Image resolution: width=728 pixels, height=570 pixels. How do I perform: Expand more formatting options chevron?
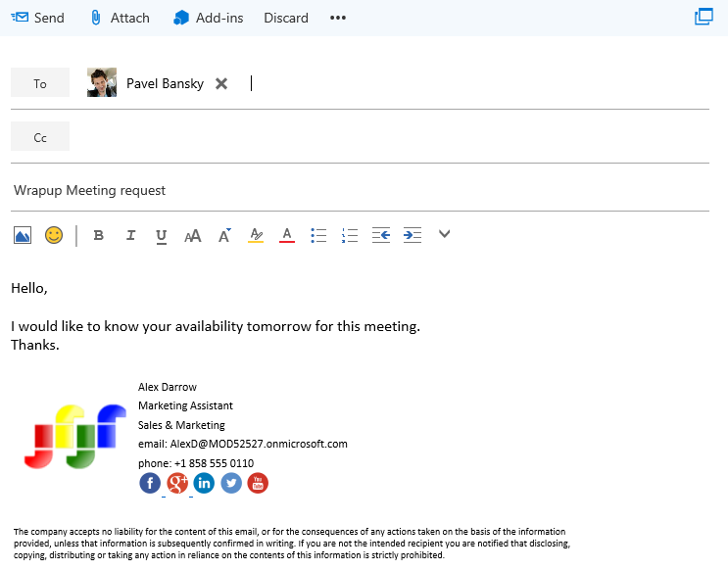coord(444,234)
